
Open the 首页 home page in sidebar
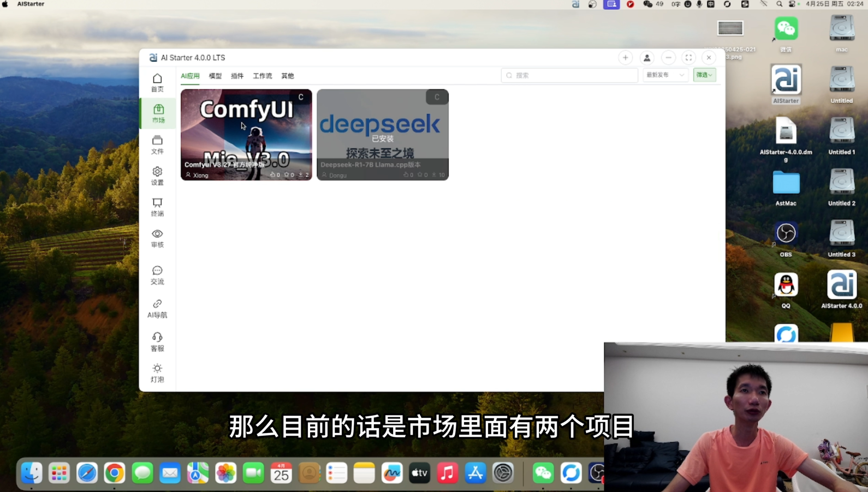tap(157, 83)
